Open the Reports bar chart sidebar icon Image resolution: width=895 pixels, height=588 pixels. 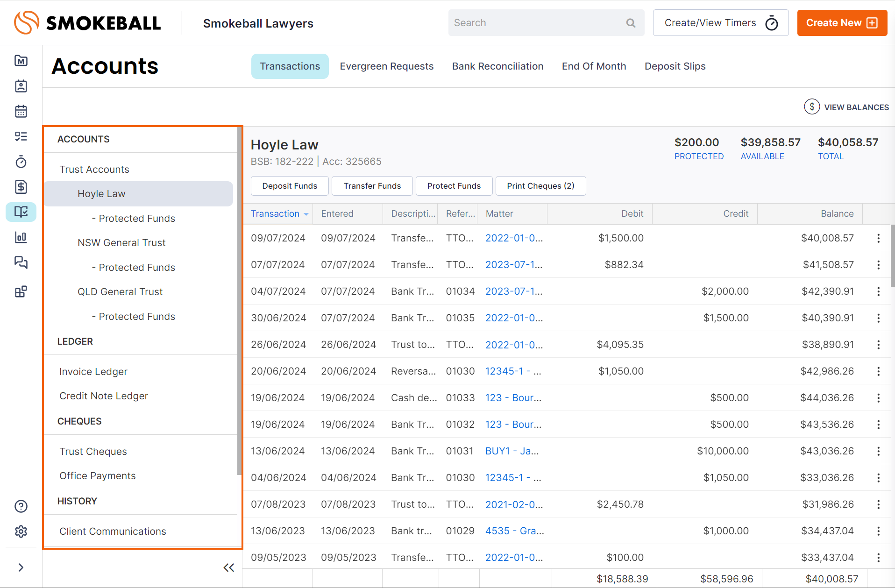(x=21, y=237)
